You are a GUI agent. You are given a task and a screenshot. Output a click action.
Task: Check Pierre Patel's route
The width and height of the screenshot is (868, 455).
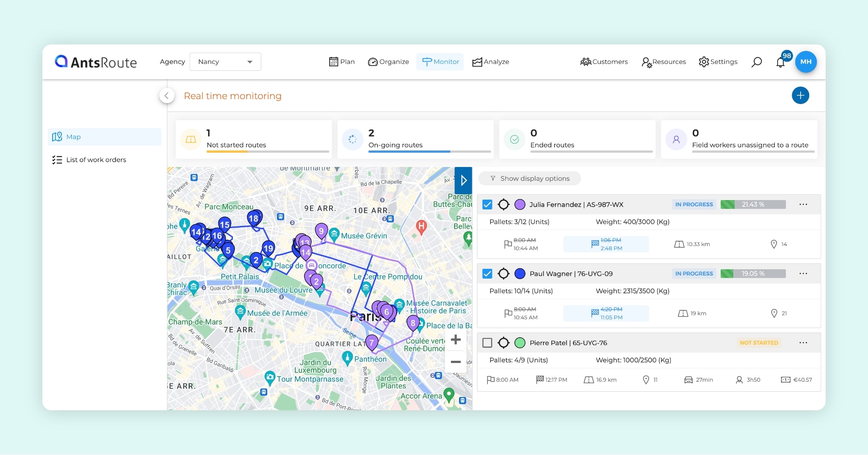click(x=487, y=342)
